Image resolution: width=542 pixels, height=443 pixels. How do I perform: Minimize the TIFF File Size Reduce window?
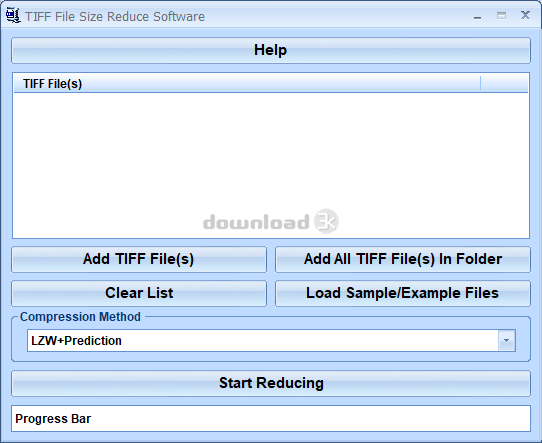(x=478, y=17)
